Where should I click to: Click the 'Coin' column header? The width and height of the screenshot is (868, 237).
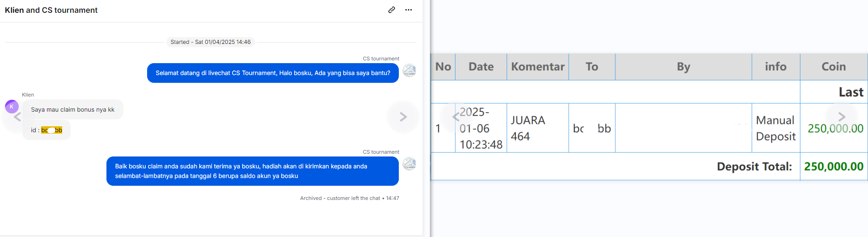click(834, 67)
